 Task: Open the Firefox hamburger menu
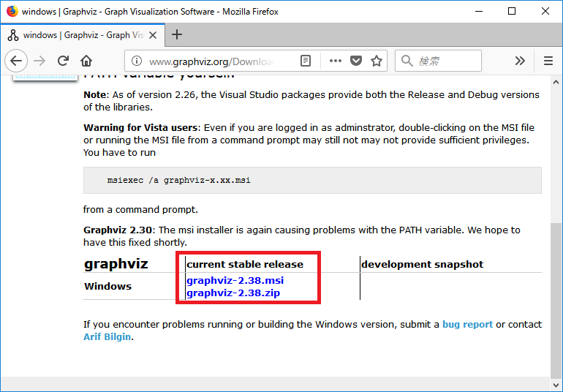pos(548,61)
